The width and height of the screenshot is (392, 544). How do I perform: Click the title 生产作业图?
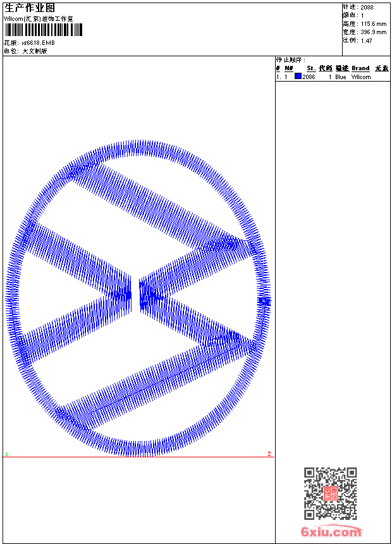point(30,8)
